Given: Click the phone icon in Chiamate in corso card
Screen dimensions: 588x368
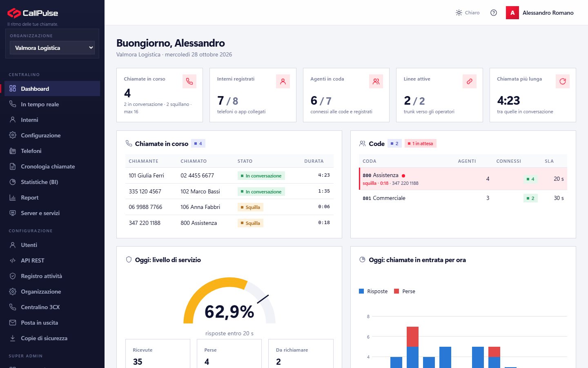Looking at the screenshot, I should [189, 81].
